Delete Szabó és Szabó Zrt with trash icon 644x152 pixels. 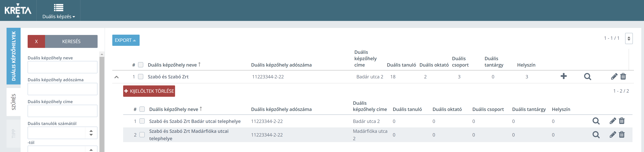point(623,76)
